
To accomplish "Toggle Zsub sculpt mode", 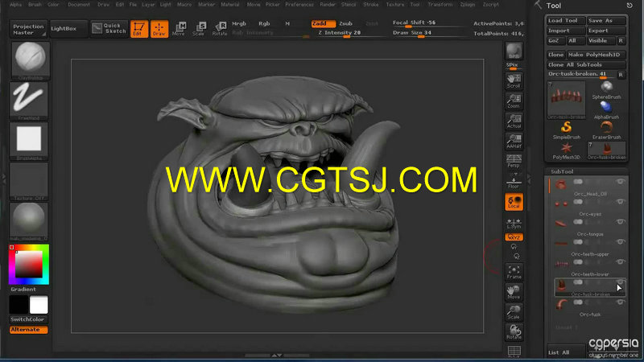I will pos(346,23).
